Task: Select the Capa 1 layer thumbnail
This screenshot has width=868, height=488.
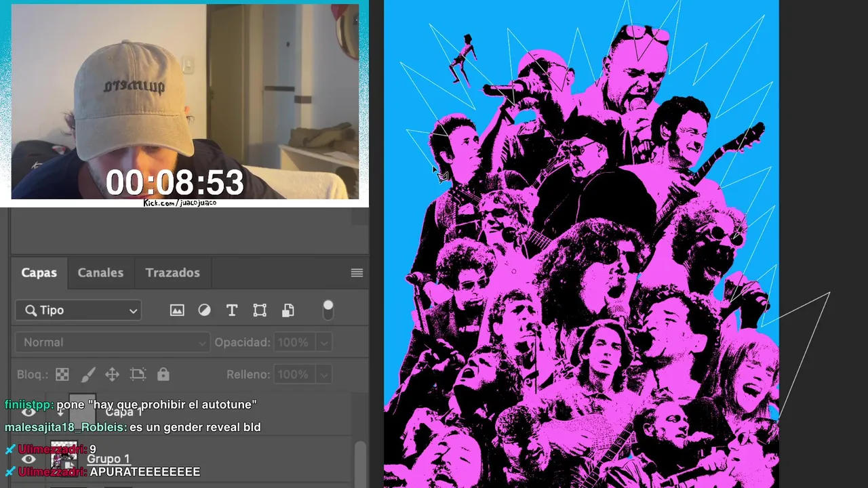Action: click(82, 411)
